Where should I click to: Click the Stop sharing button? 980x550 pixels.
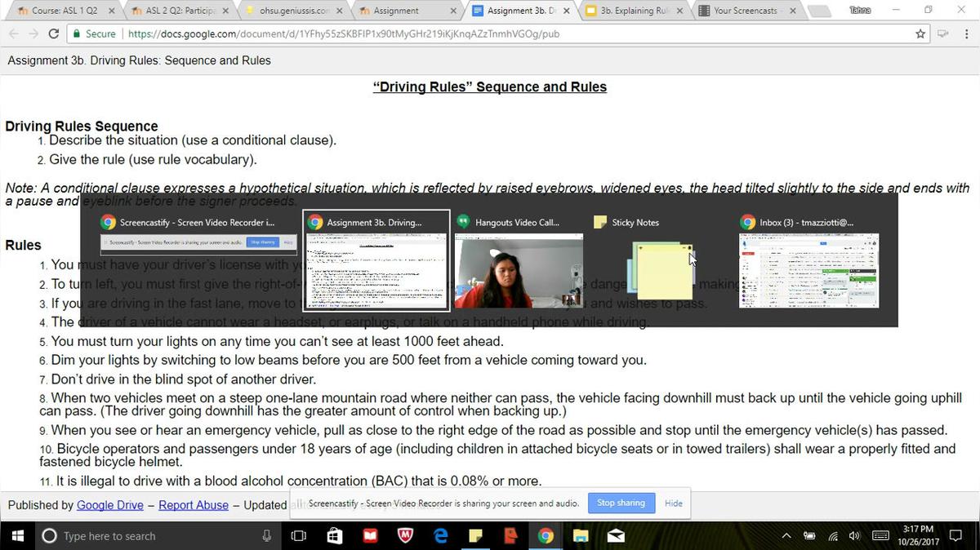tap(620, 503)
